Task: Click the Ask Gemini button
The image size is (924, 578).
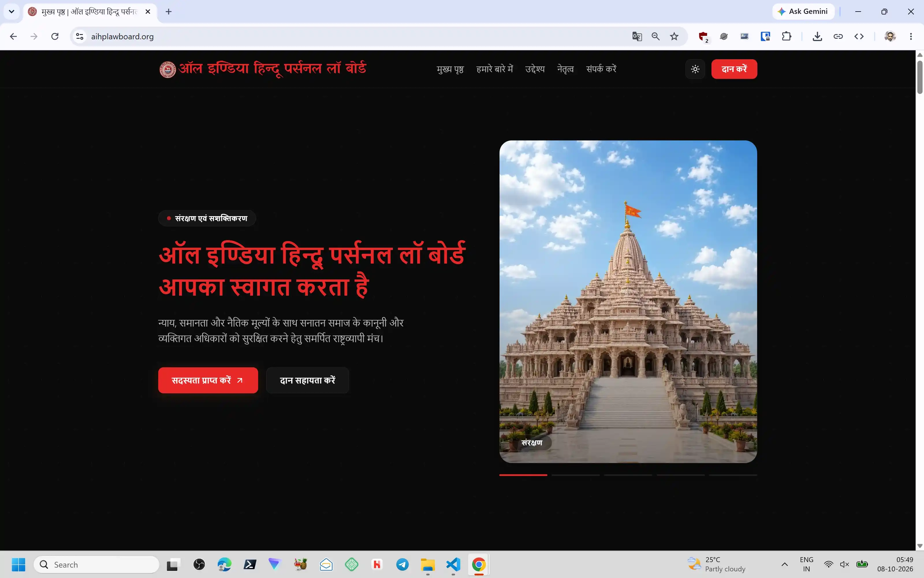Action: point(803,12)
